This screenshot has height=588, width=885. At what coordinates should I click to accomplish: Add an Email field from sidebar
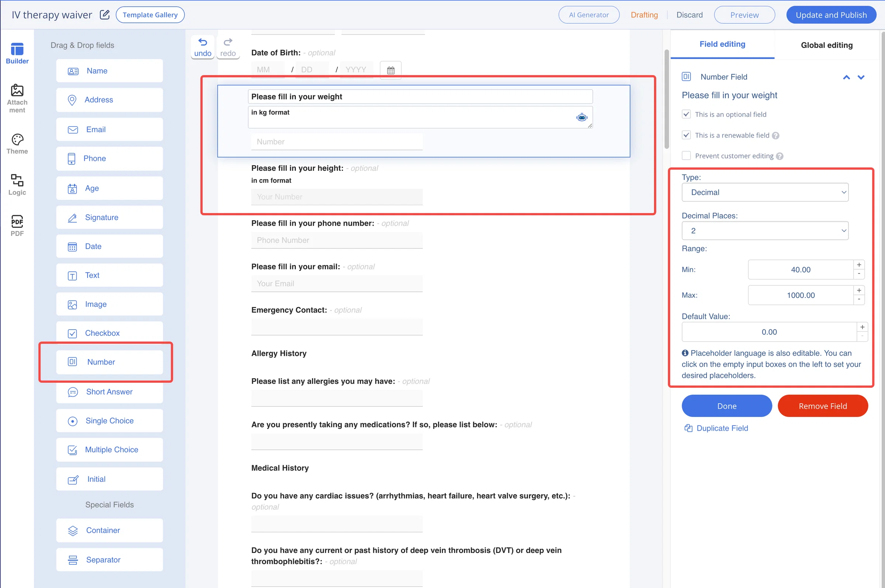[110, 129]
